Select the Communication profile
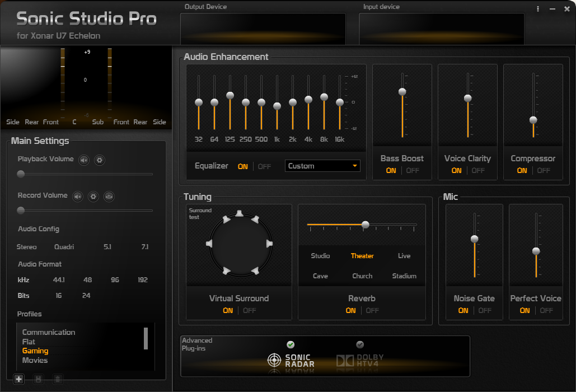 pos(49,332)
